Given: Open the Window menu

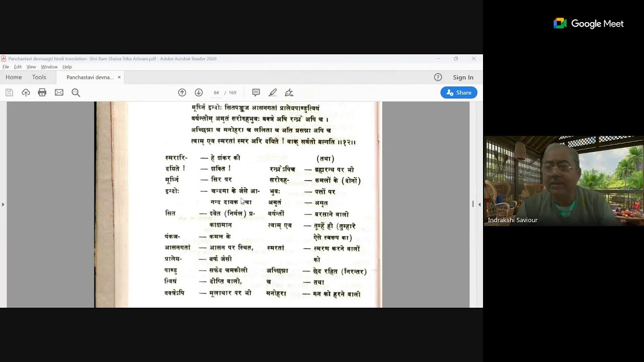Looking at the screenshot, I should pyautogui.click(x=49, y=67).
